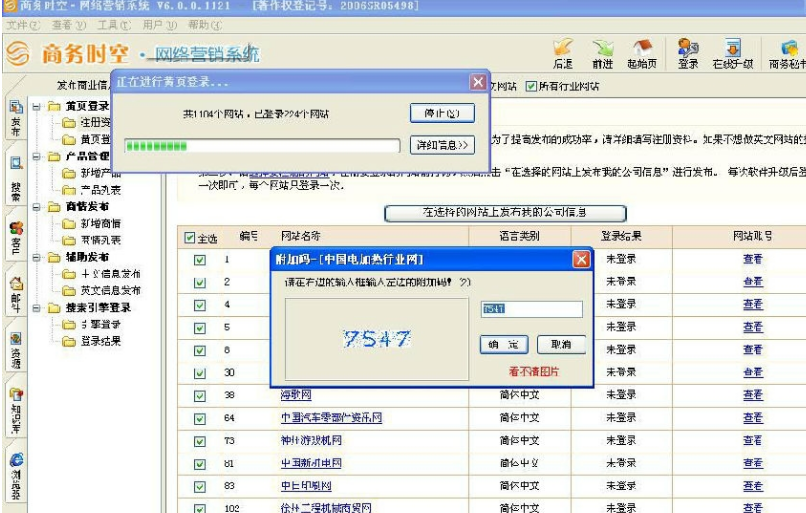Select 引擎登录 in the tree

[101, 324]
